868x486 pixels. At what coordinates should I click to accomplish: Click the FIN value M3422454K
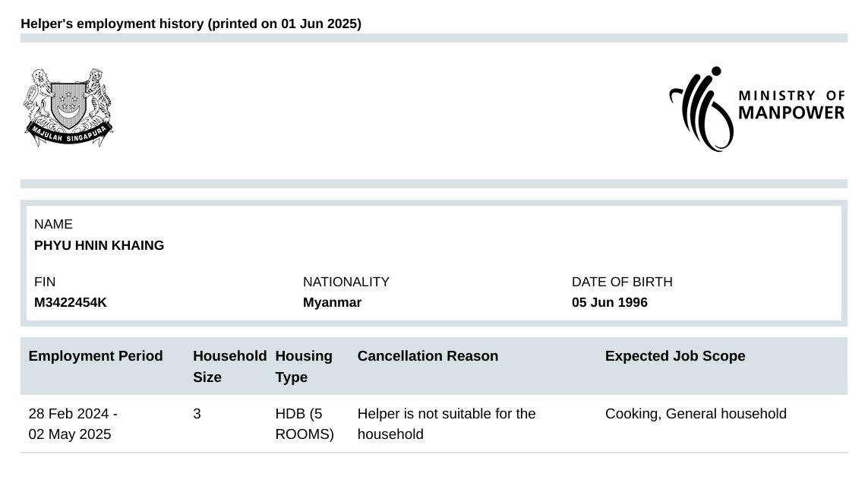point(71,302)
